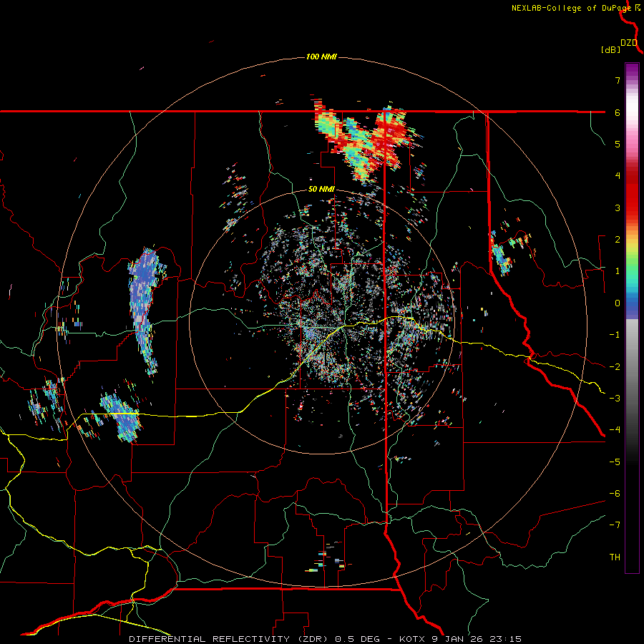Click the -6 value on the dB scale

pos(615,494)
